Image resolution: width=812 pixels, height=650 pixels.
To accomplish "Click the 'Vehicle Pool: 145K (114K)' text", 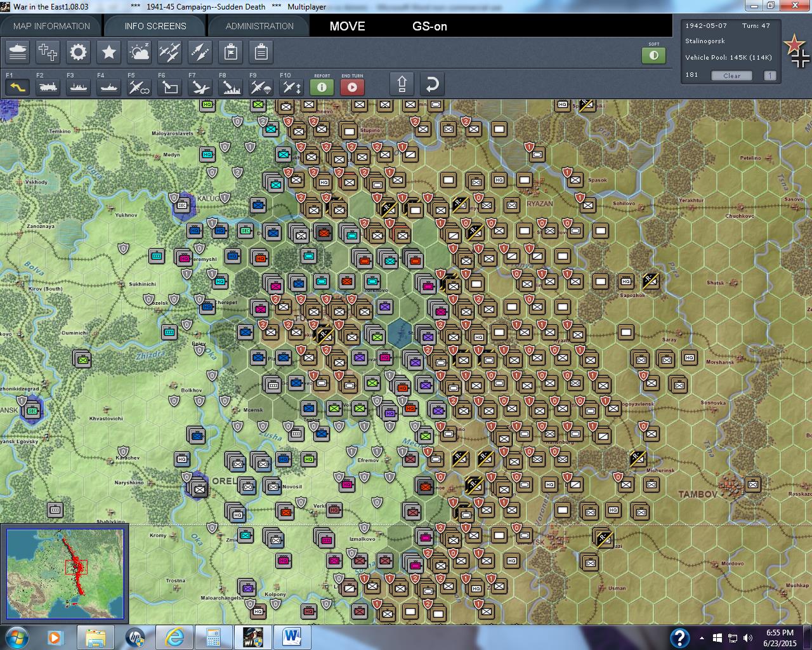I will [x=728, y=57].
